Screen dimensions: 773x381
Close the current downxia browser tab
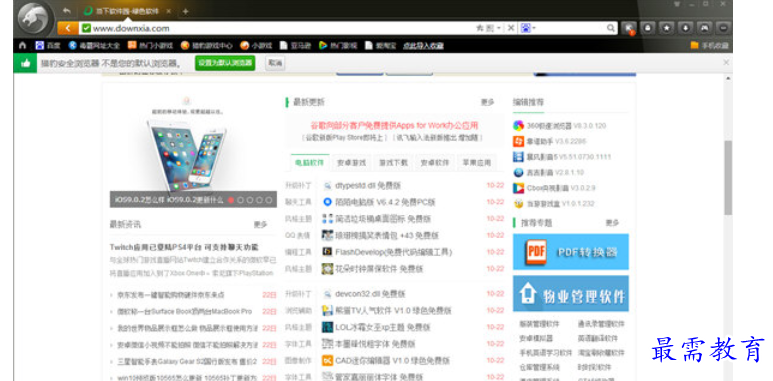169,11
